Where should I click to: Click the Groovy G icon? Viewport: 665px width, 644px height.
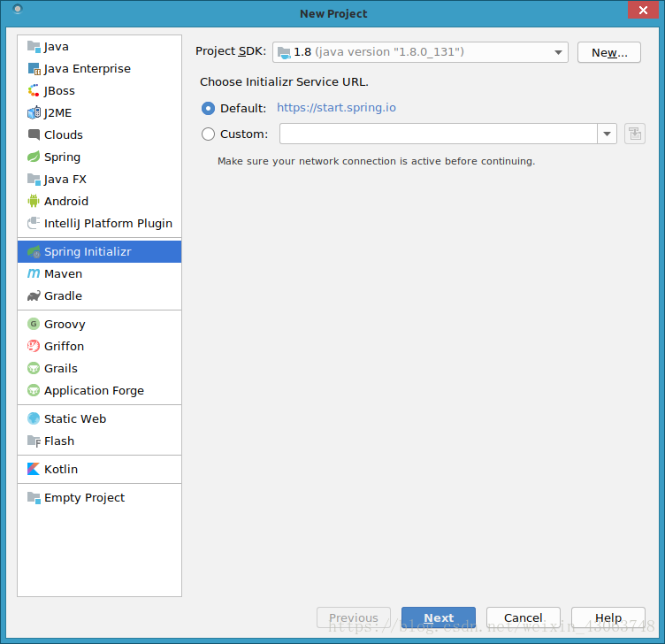pos(34,324)
